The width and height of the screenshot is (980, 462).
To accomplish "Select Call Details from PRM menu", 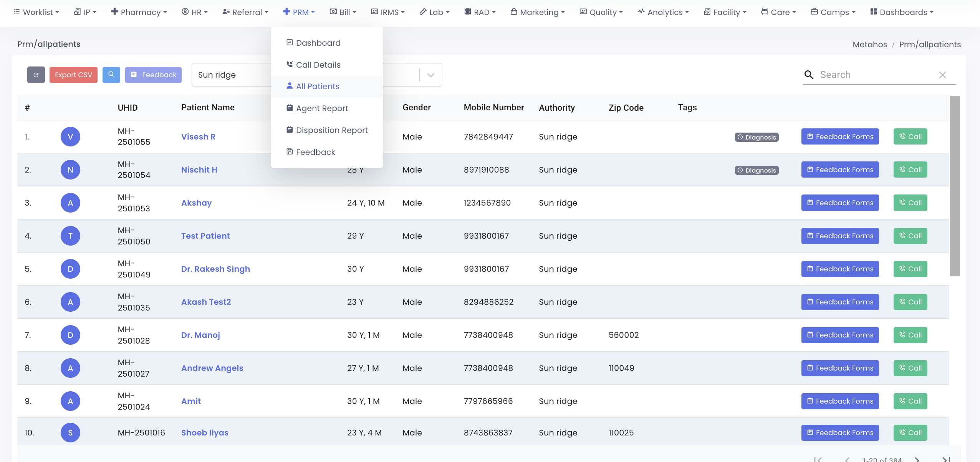I will click(318, 65).
